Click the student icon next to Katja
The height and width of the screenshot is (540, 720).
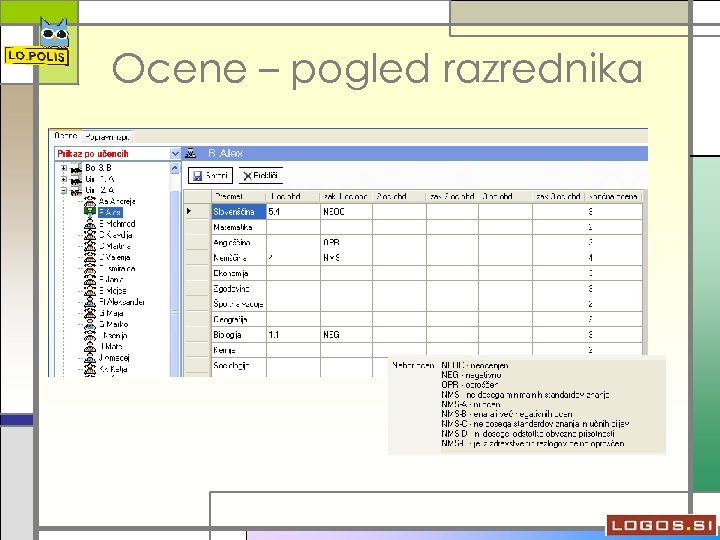[x=90, y=369]
